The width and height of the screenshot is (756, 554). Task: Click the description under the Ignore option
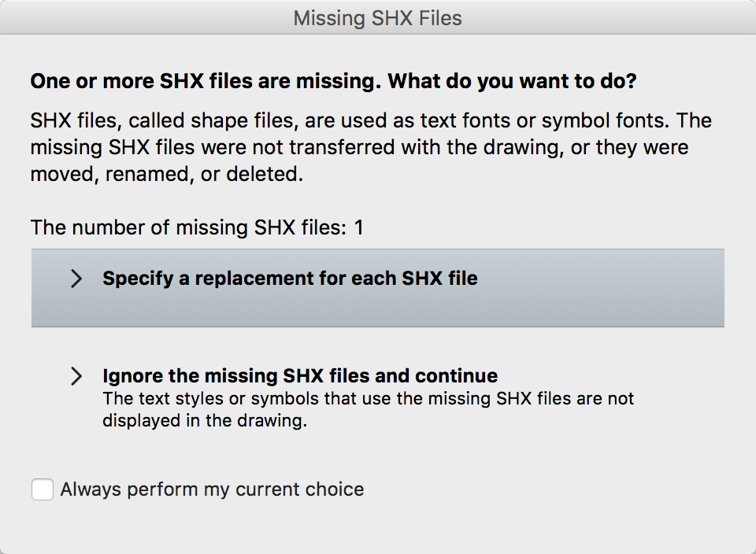point(368,409)
